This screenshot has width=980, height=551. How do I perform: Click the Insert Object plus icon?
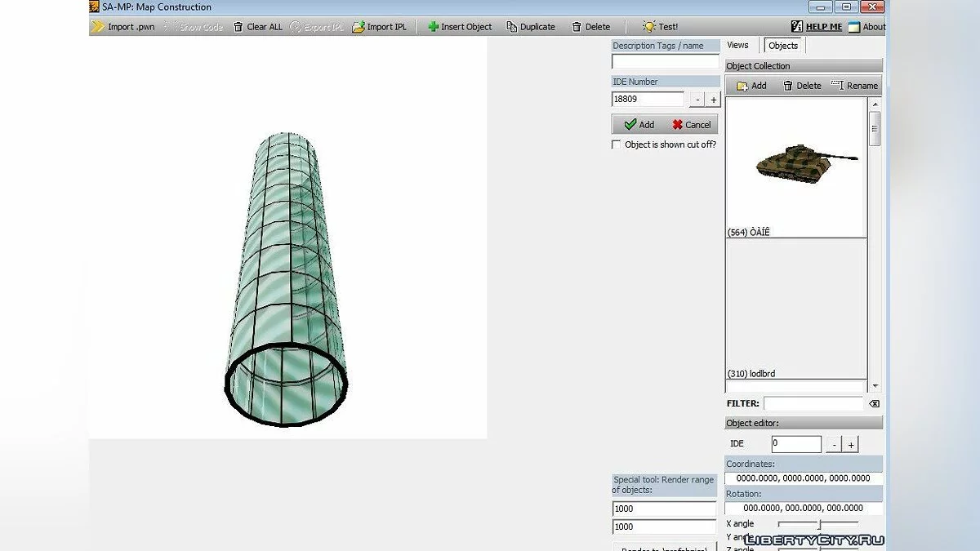pyautogui.click(x=434, y=27)
